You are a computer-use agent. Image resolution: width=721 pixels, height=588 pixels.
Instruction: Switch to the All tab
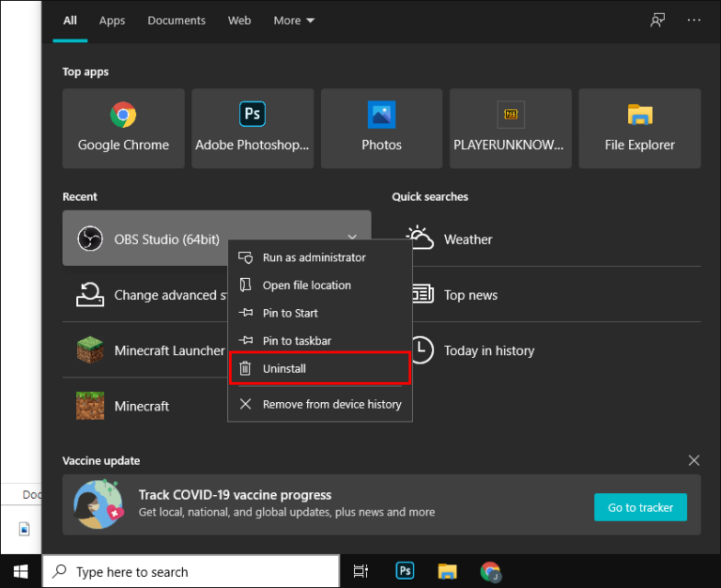(69, 21)
